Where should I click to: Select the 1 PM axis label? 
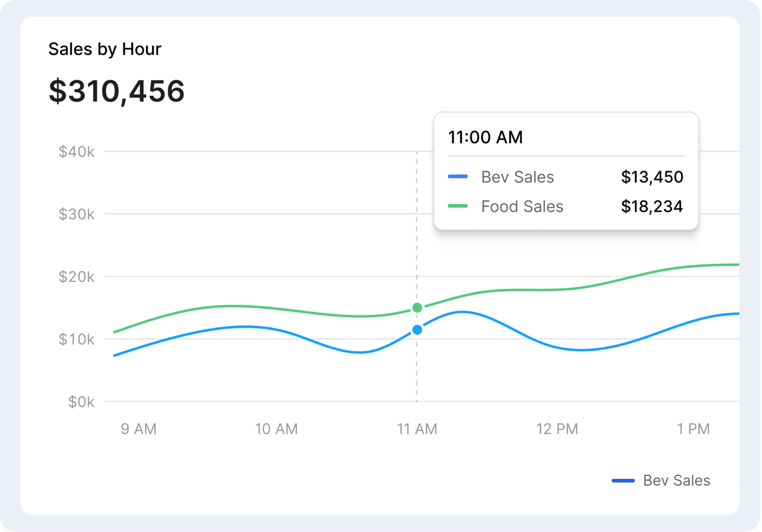click(x=693, y=429)
